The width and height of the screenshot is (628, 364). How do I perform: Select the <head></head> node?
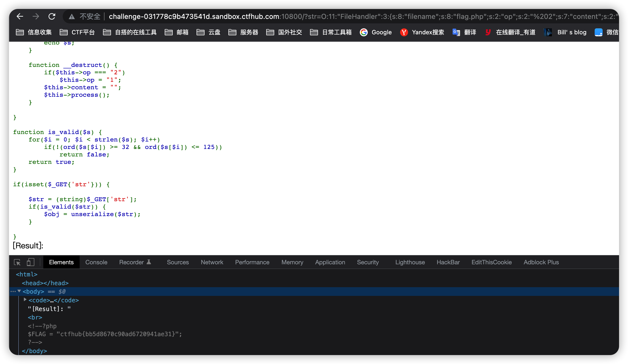pyautogui.click(x=45, y=283)
